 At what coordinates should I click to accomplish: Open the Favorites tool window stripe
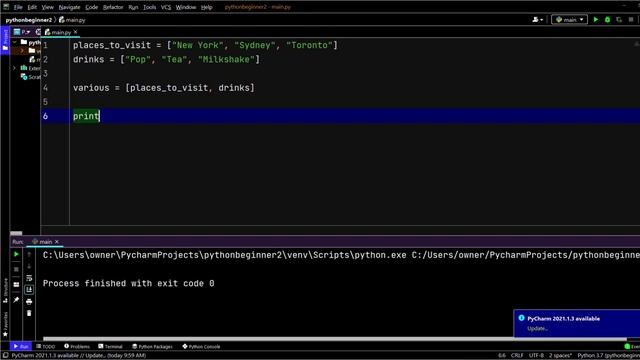5,324
